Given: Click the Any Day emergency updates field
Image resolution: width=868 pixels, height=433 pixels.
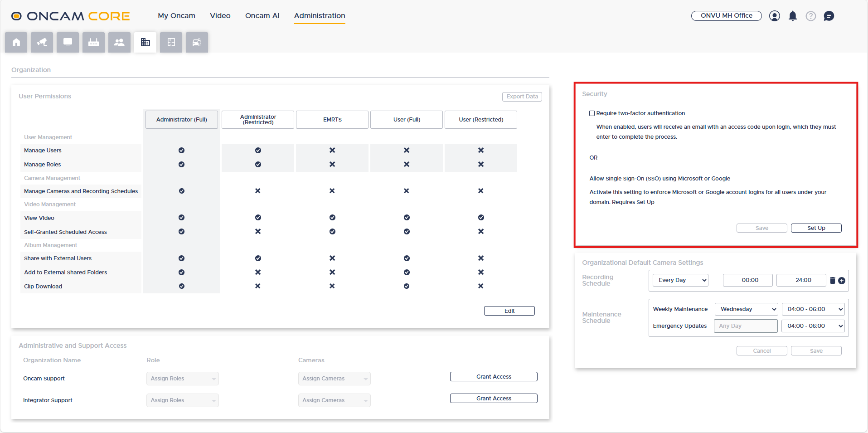Looking at the screenshot, I should coord(746,326).
